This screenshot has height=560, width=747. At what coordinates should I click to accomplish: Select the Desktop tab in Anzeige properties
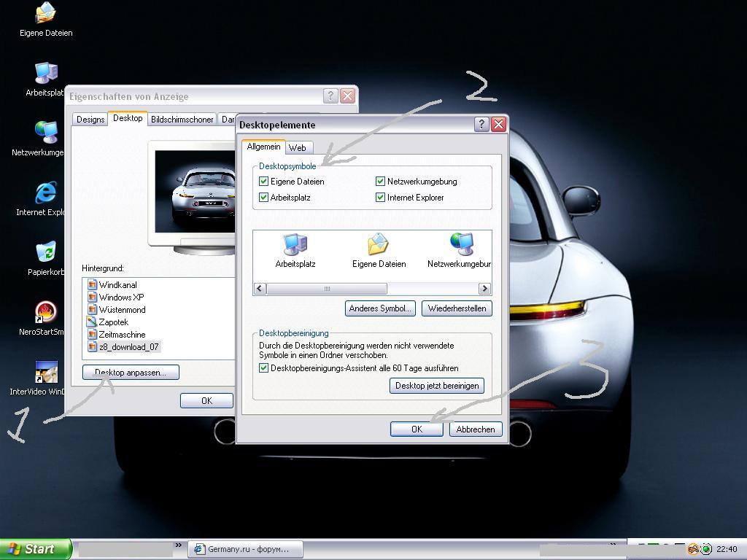coord(128,118)
